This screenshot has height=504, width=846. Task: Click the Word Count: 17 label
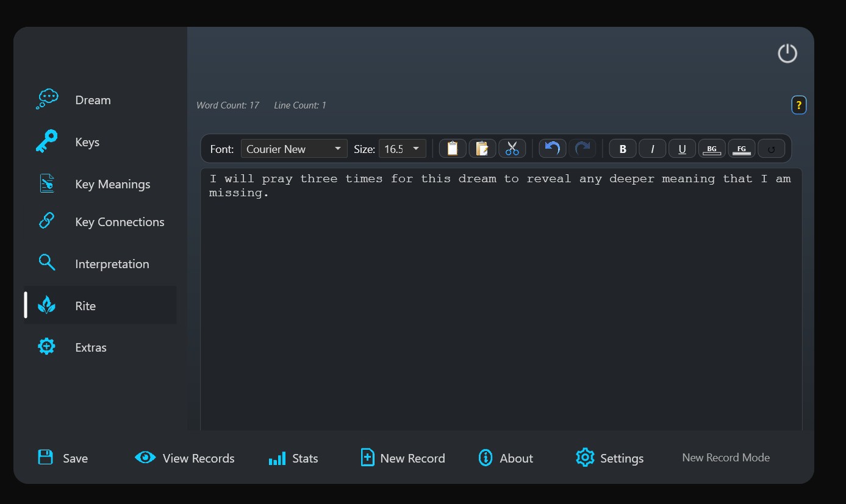point(228,105)
